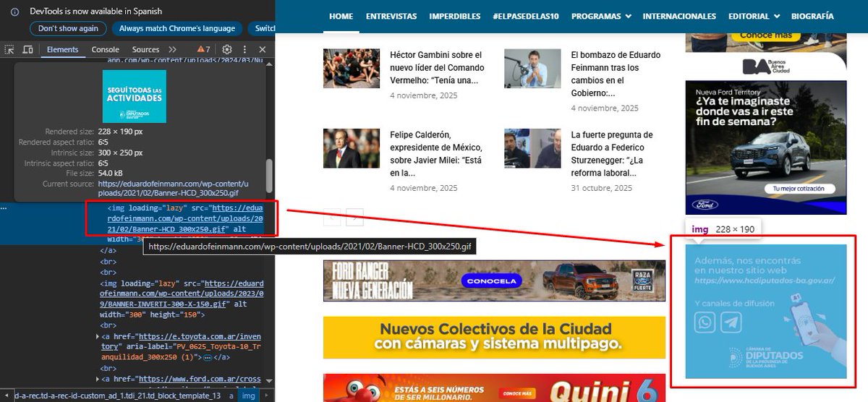Switch to the Elements tab
Image resolution: width=868 pixels, height=402 pixels.
pos(62,49)
